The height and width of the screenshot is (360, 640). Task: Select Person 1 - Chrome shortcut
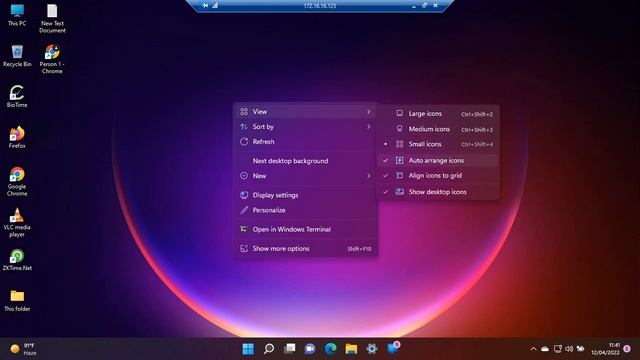(52, 59)
